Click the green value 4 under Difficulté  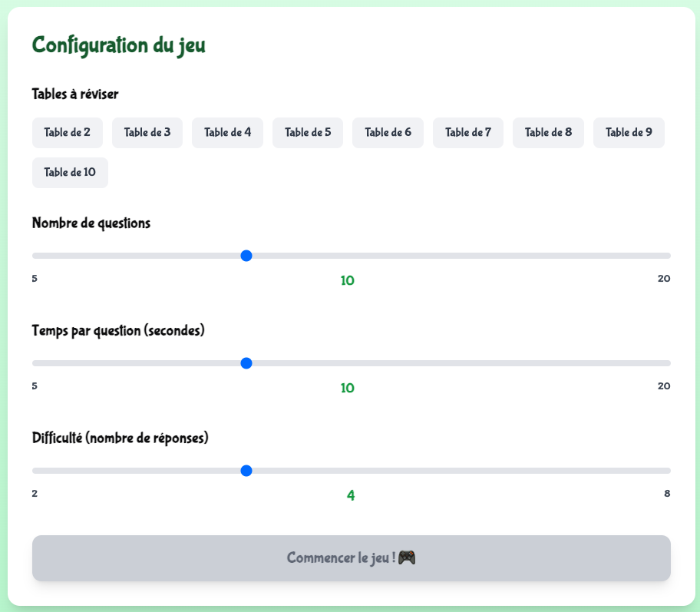click(351, 495)
